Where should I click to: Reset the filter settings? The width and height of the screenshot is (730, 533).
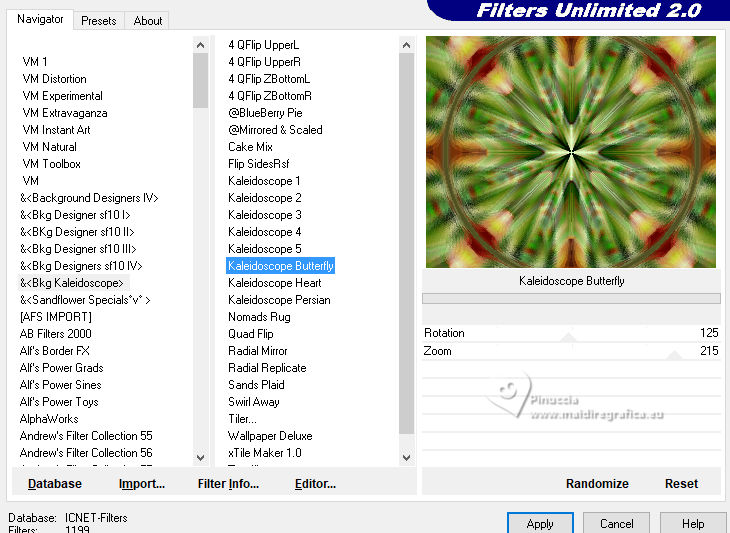click(681, 484)
